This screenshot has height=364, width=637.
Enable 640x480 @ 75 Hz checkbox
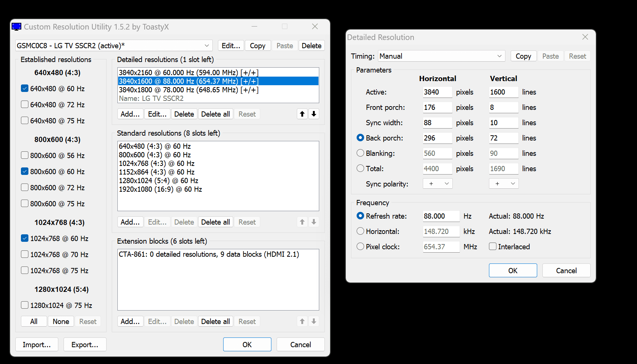click(25, 120)
